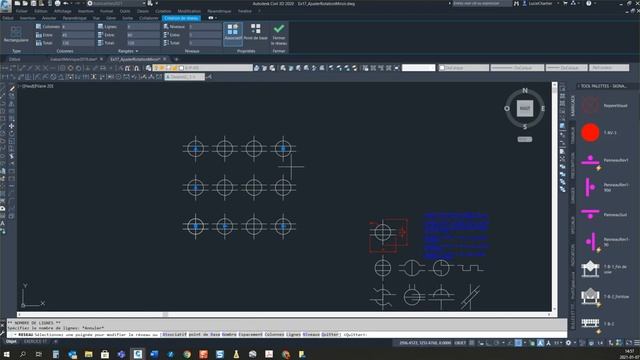Click the title bar search input field

click(482, 3)
